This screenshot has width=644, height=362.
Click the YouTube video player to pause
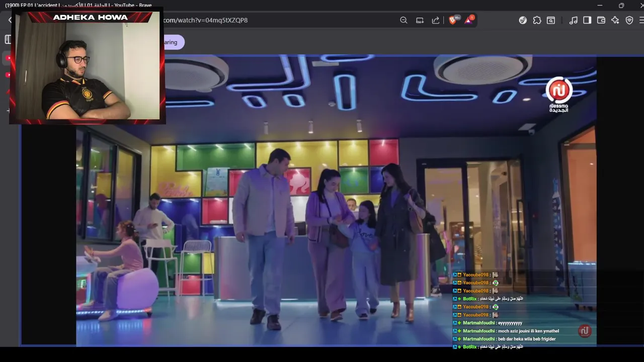click(336, 201)
